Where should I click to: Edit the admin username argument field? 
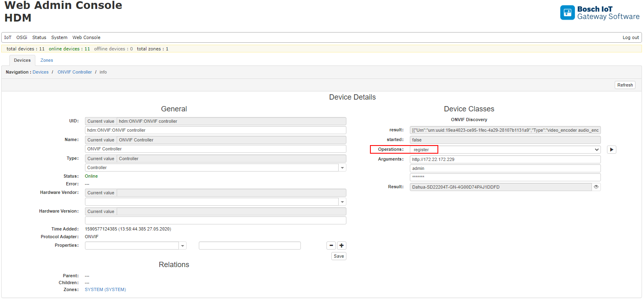tap(505, 168)
